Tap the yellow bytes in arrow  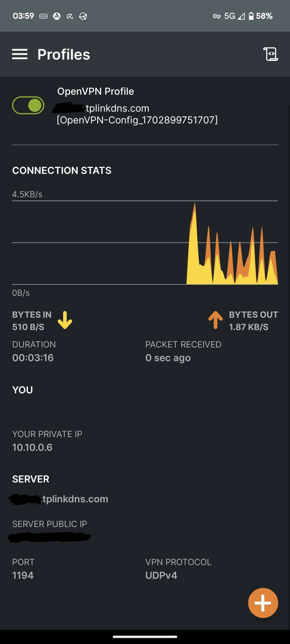[x=65, y=320]
